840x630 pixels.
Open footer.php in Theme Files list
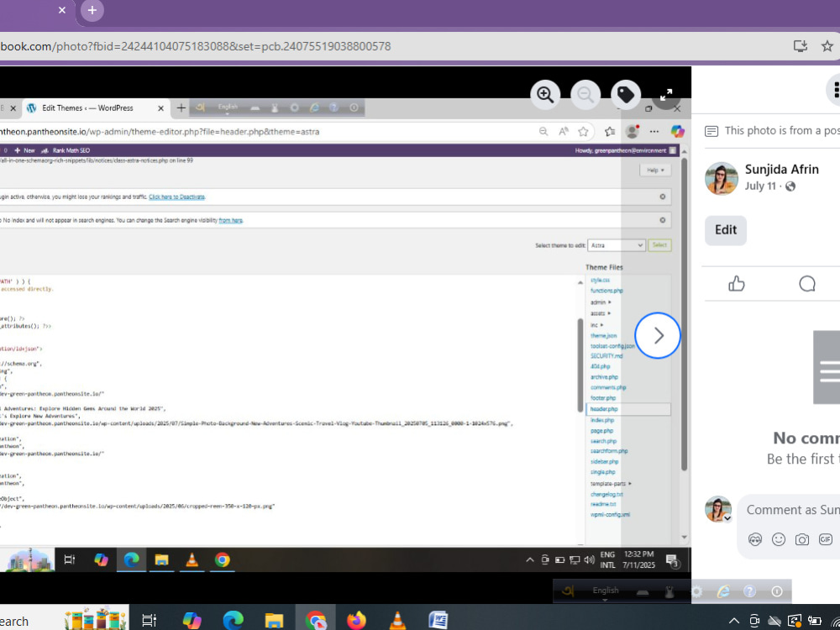[x=602, y=398]
